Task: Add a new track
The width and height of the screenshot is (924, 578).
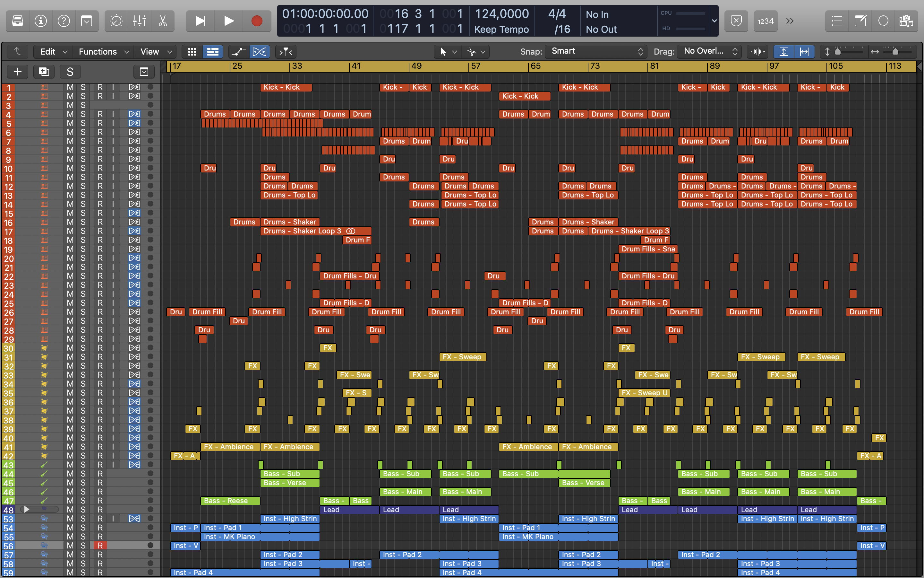Action: click(x=18, y=72)
